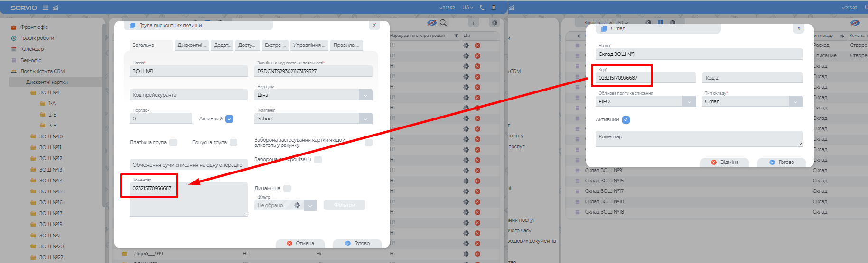This screenshot has height=263, width=868.
Task: Open the Вид ціни dropdown
Action: click(365, 95)
